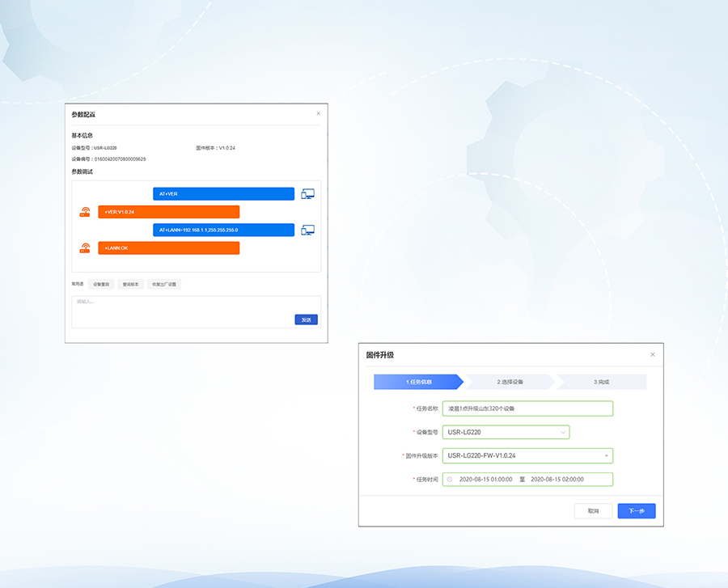The image size is (728, 588).
Task: Click the clock icon in 任务时间 field
Action: 450,480
